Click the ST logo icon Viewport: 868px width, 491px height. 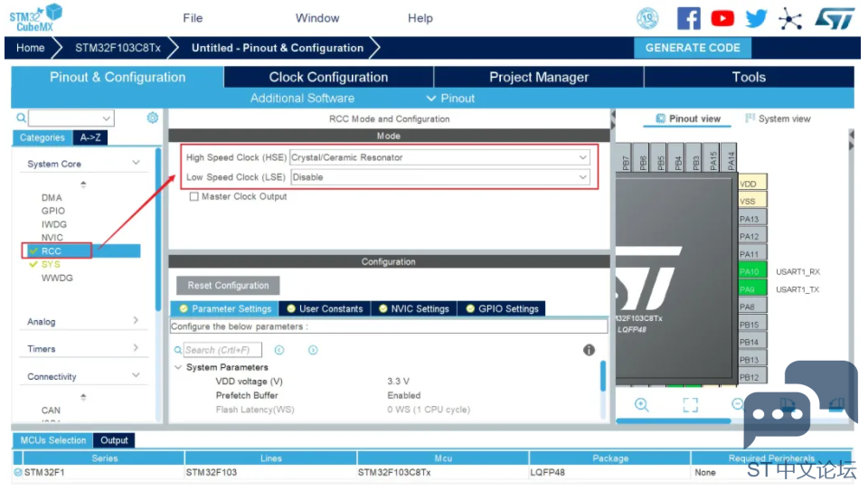click(x=835, y=18)
